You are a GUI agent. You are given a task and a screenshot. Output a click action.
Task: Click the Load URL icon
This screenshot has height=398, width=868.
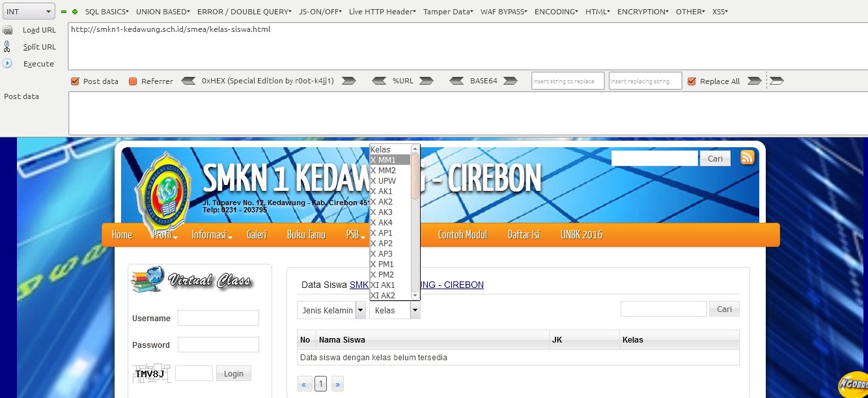tap(8, 30)
